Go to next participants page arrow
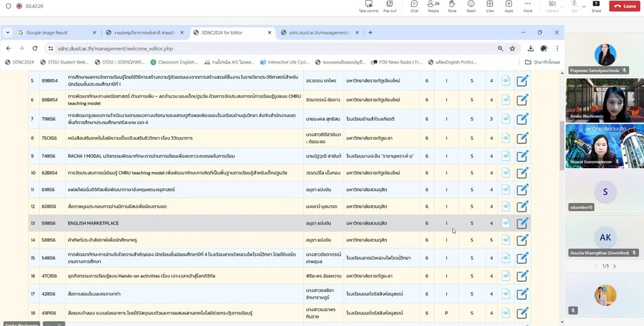 (x=614, y=266)
